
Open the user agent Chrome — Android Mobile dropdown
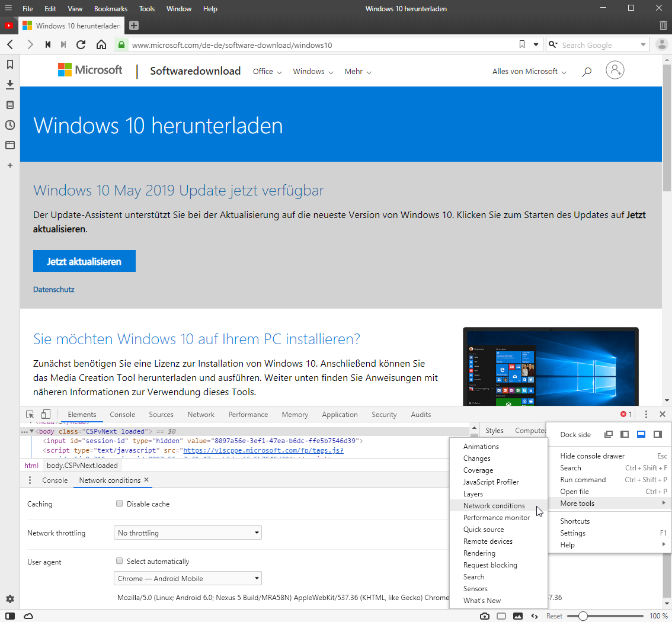tap(188, 578)
